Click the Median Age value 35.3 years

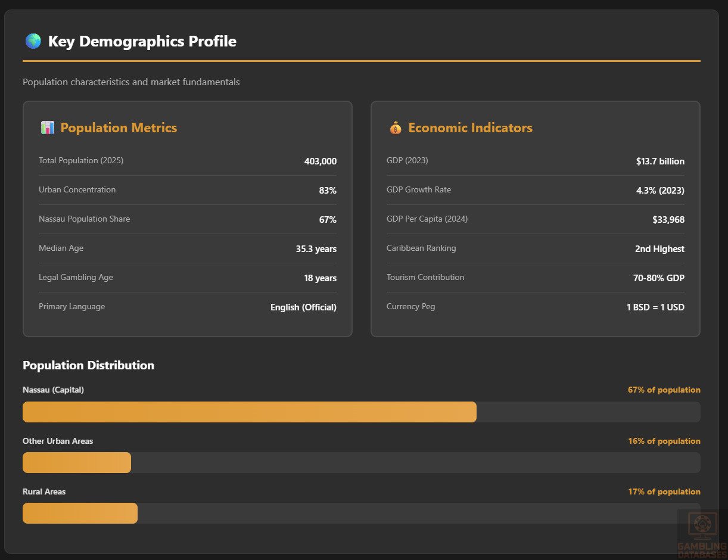click(x=316, y=249)
